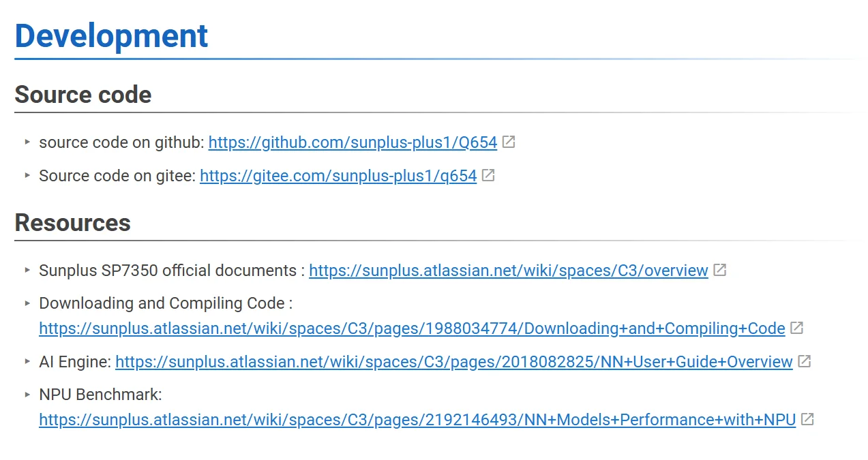Click external-link icon after NN+User+Guide+Overview URL
This screenshot has height=460, width=868.
[805, 362]
